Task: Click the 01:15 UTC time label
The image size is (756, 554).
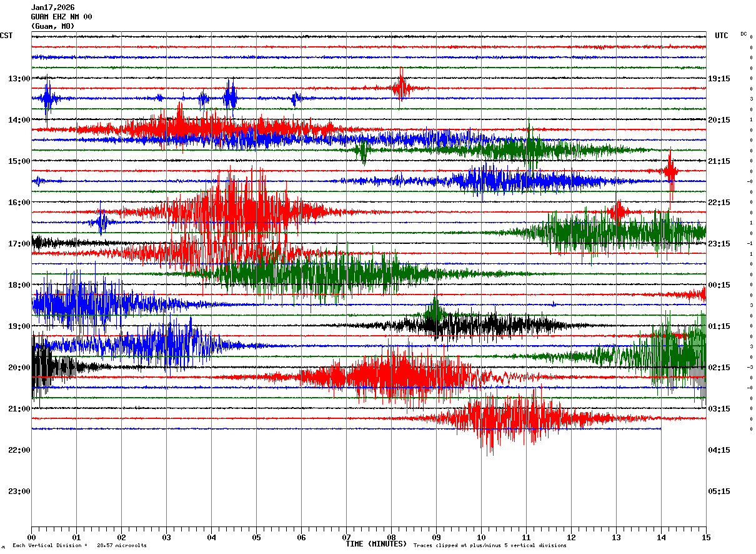Action: click(719, 326)
